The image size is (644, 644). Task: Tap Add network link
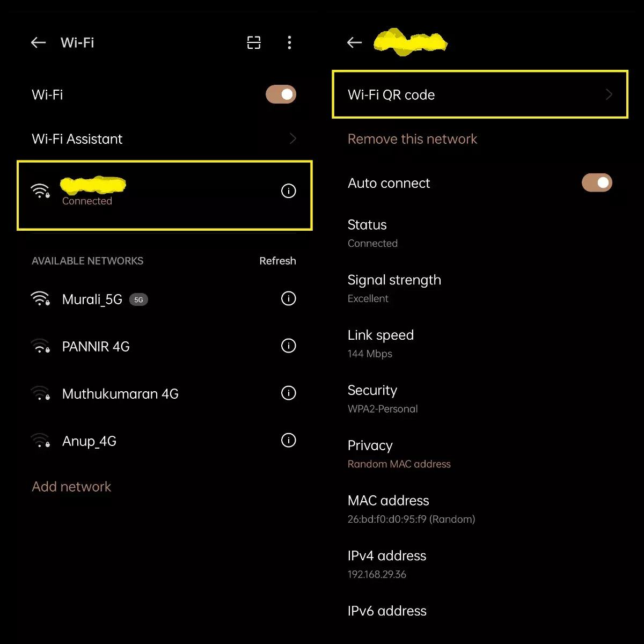(71, 487)
